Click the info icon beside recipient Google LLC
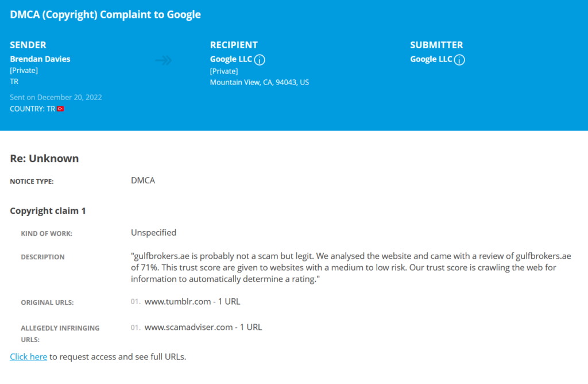The image size is (588, 384). [x=260, y=60]
